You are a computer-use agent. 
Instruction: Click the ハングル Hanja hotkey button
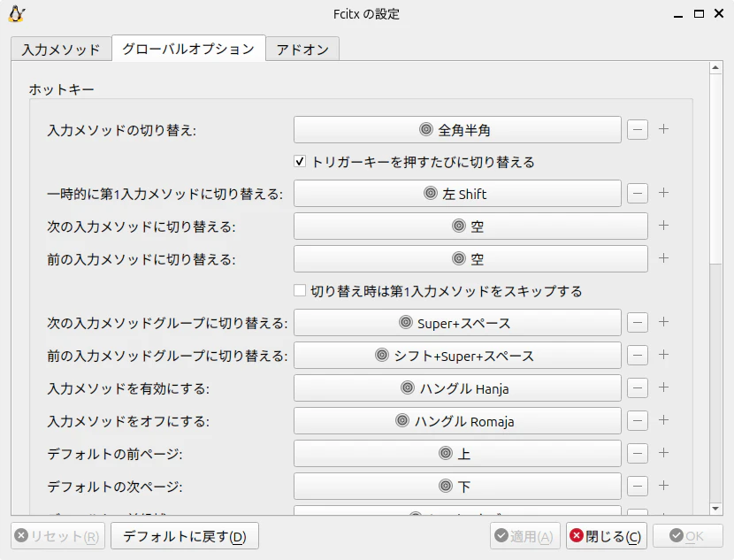(x=457, y=388)
